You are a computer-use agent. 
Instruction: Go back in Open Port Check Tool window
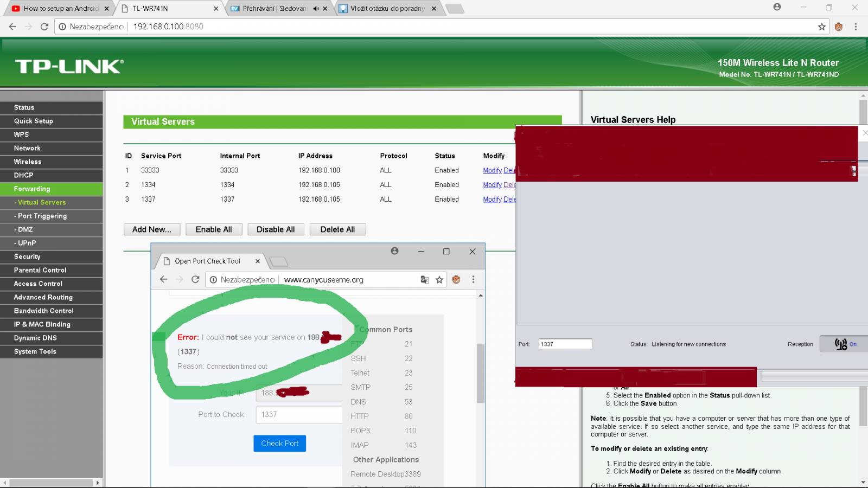163,279
